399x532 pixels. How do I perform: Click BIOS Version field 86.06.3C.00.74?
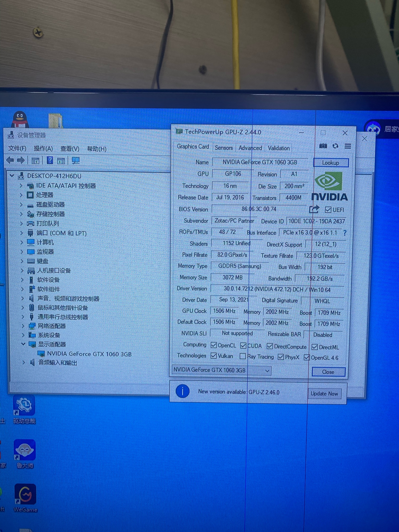point(259,209)
